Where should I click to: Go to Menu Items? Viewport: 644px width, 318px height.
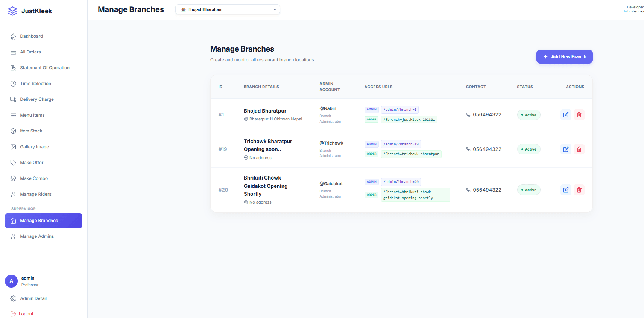(44, 115)
